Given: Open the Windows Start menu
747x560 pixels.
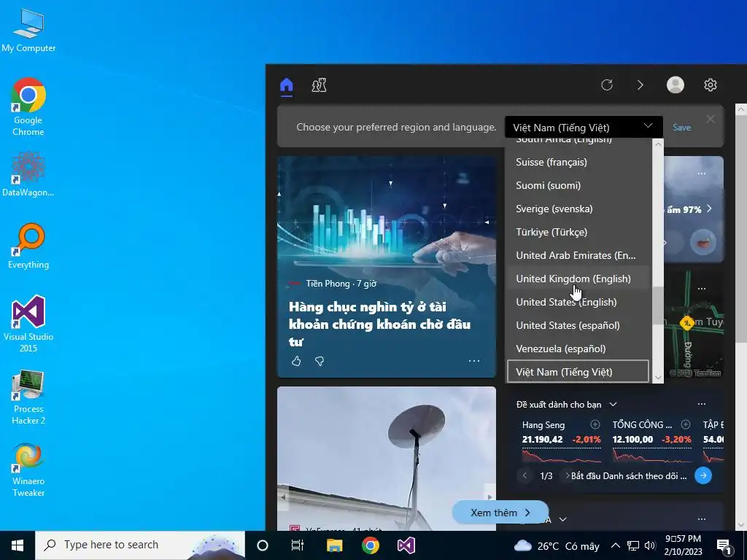Looking at the screenshot, I should point(18,545).
